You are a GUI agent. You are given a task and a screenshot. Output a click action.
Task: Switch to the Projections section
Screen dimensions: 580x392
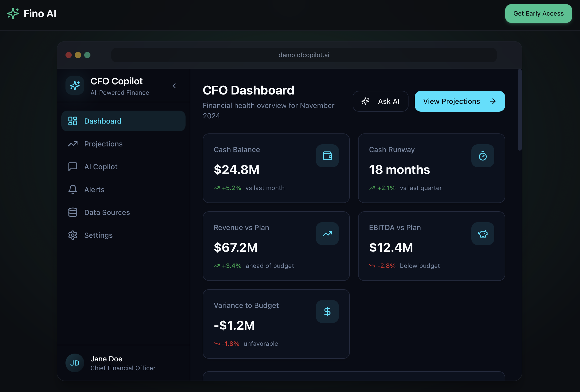(x=103, y=144)
